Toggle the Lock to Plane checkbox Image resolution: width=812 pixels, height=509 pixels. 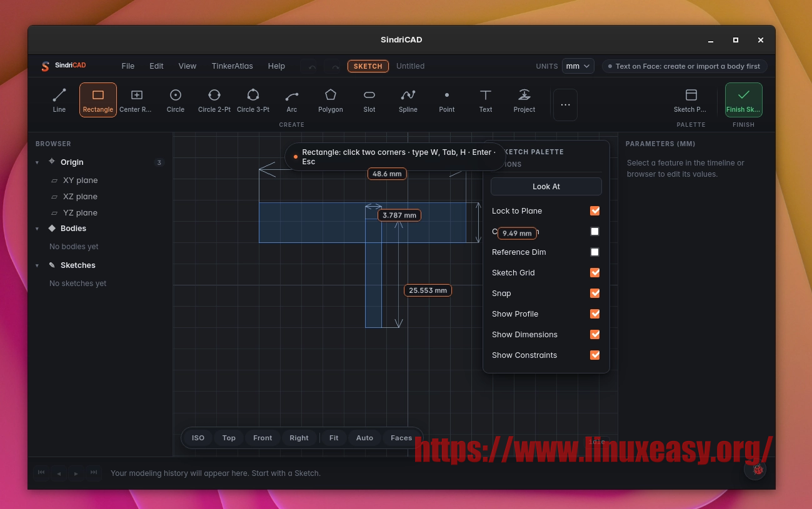595,211
